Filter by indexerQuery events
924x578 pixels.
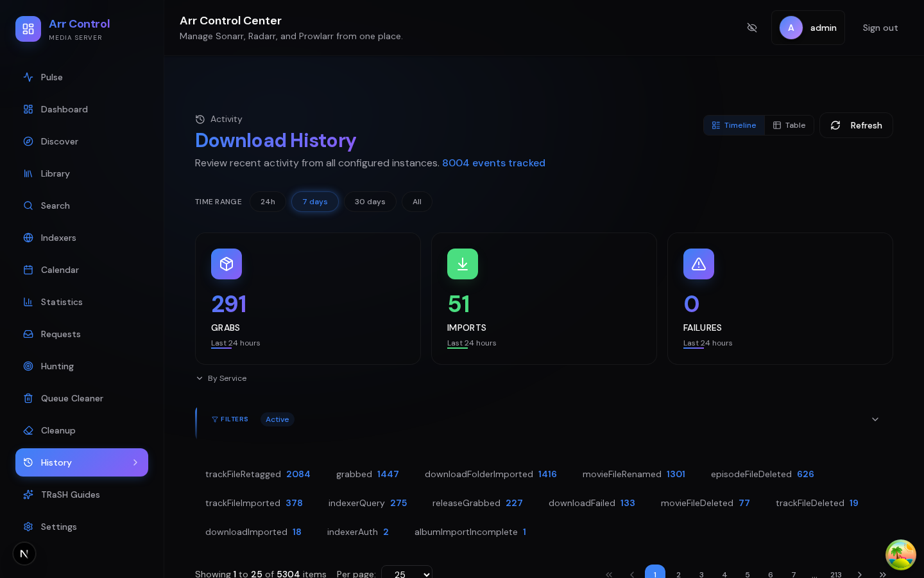368,503
